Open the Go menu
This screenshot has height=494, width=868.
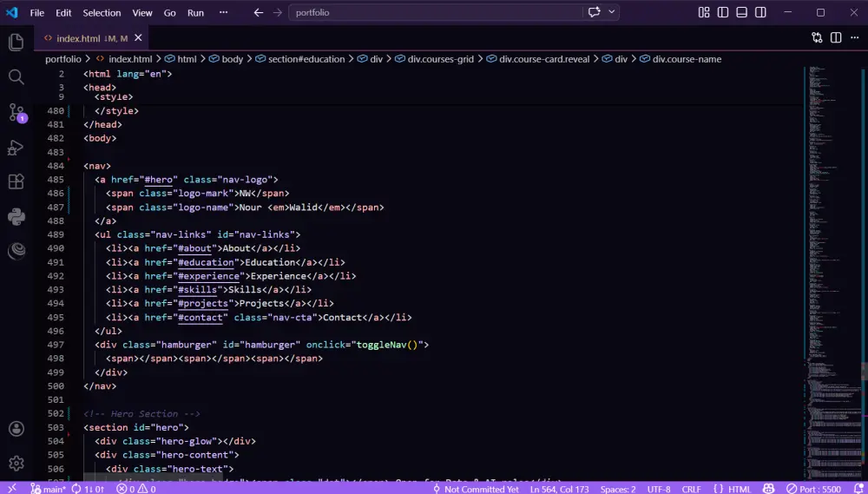[169, 13]
